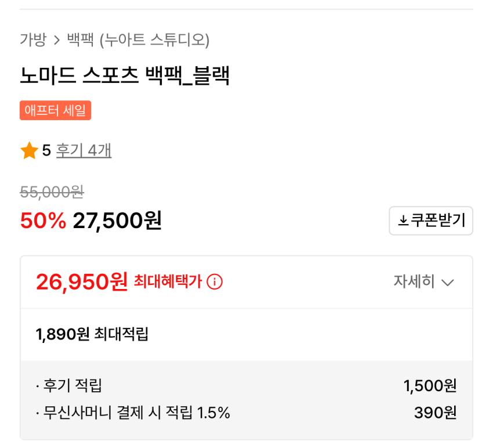Viewport: 493px width, 448px height.
Task: Click the orange star rating icon
Action: 28,151
